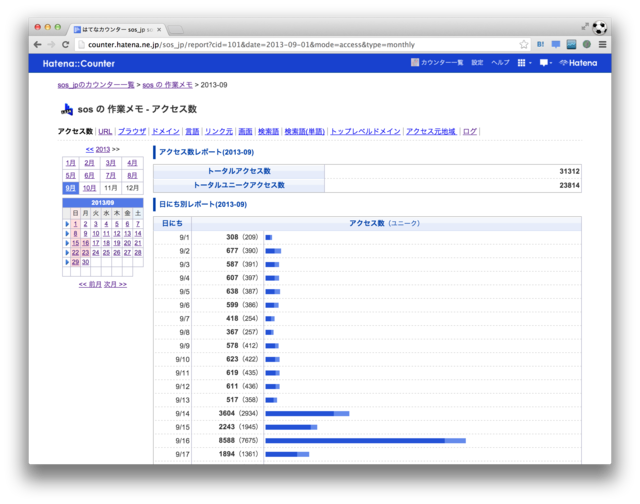Go back with the browser back arrow

38,44
